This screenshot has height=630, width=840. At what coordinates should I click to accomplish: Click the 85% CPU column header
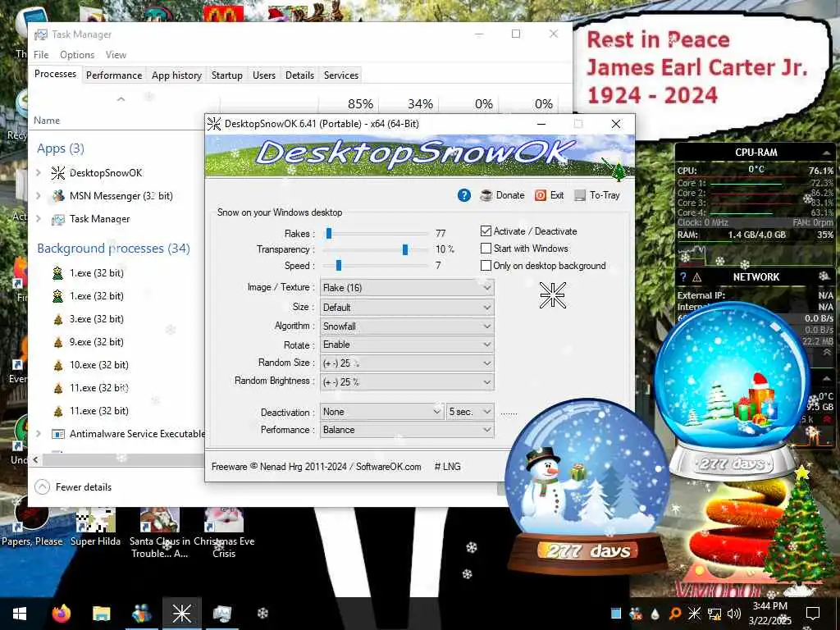tap(361, 104)
